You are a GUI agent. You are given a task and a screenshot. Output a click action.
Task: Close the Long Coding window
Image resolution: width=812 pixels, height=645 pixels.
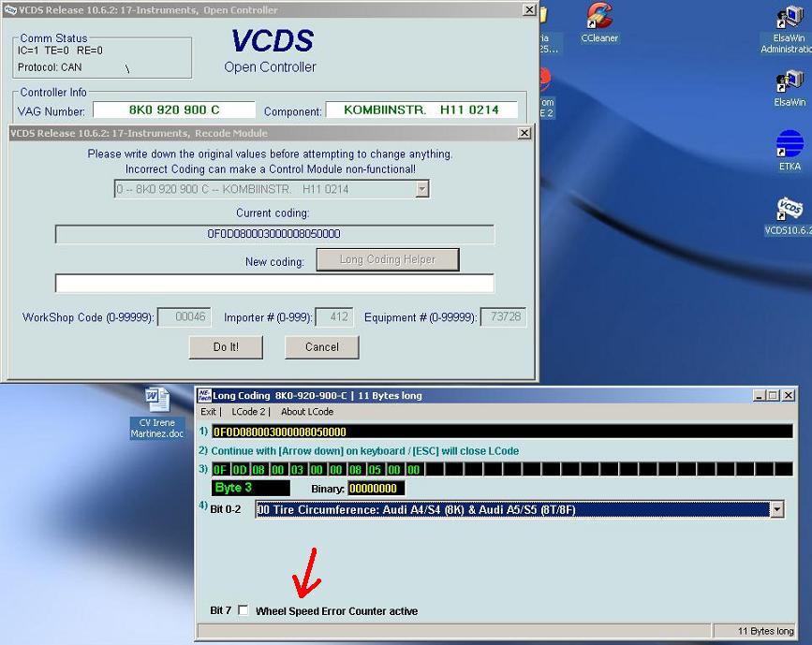(x=789, y=395)
